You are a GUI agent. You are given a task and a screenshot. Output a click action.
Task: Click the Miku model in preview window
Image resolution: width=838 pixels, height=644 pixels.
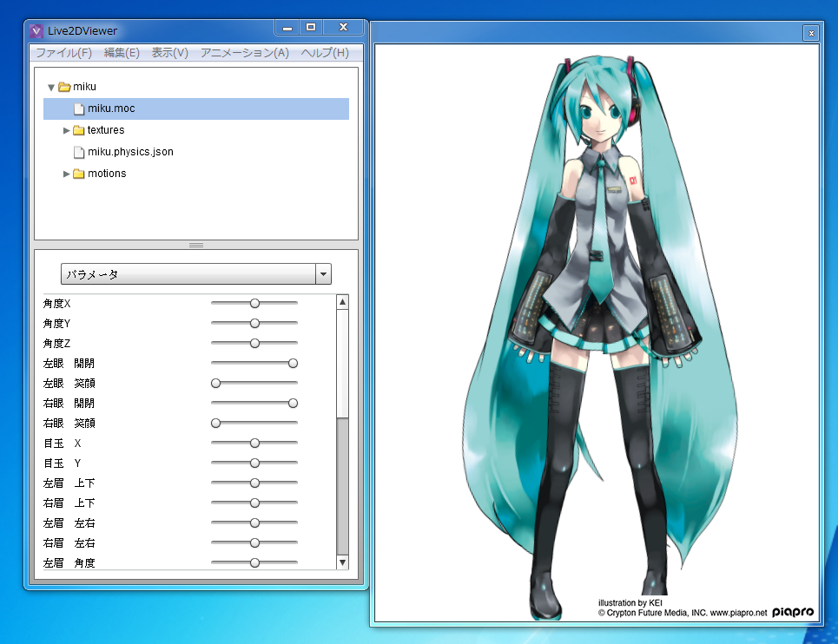(x=601, y=337)
